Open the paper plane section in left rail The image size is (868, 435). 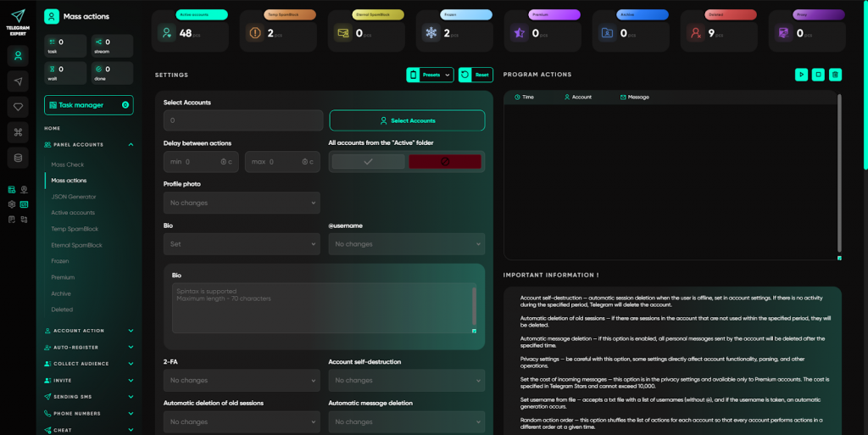(x=18, y=81)
